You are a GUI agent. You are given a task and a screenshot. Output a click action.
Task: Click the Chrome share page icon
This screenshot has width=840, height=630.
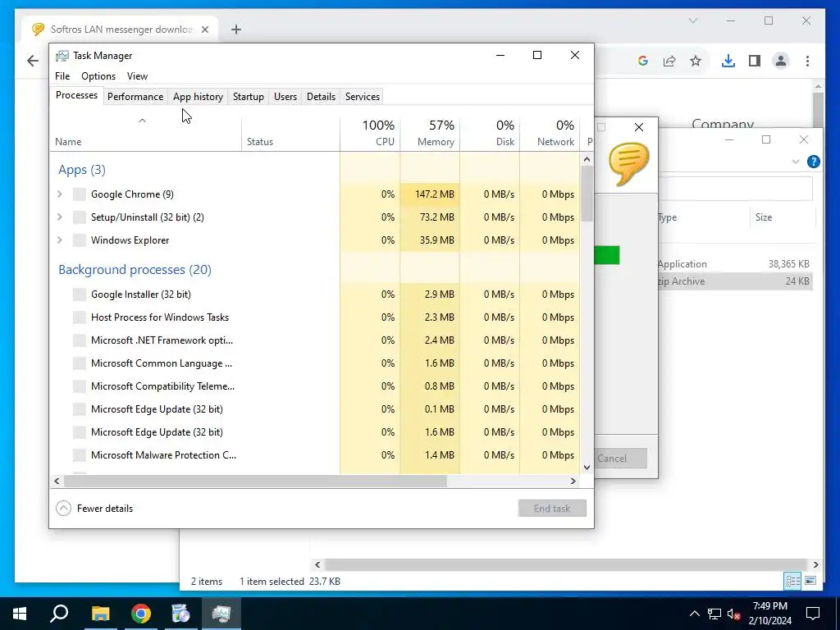coord(669,61)
